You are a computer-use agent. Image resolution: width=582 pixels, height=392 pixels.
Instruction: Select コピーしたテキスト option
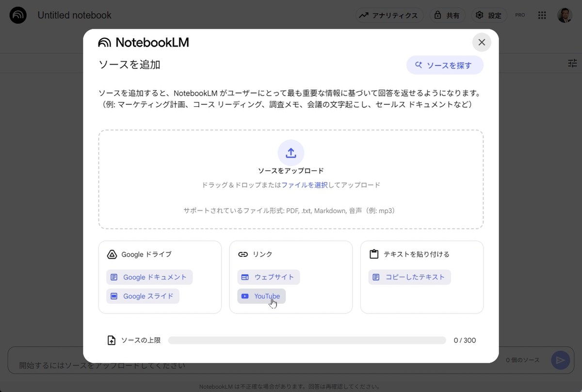point(410,277)
